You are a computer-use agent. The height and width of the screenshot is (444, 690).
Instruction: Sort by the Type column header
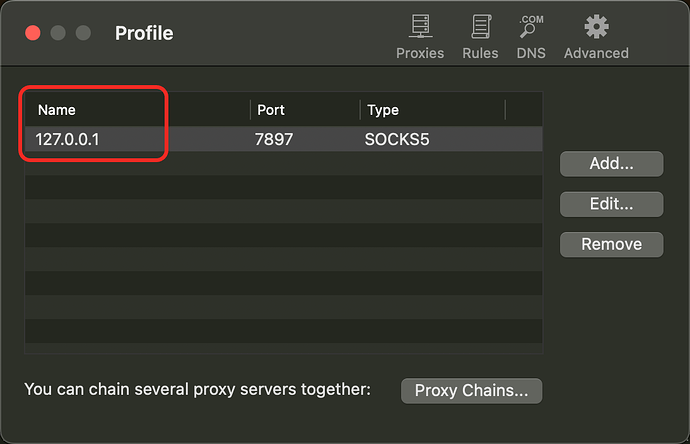[x=433, y=110]
